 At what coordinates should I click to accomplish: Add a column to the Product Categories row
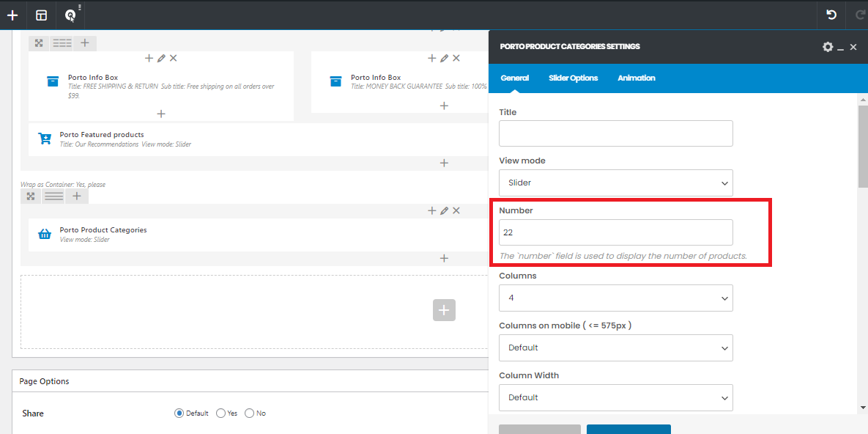click(x=77, y=196)
